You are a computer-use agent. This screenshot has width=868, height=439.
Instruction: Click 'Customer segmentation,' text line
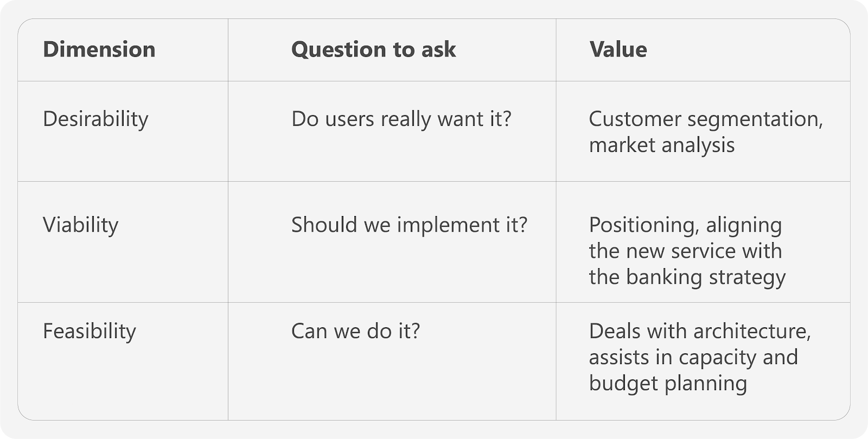click(x=706, y=119)
